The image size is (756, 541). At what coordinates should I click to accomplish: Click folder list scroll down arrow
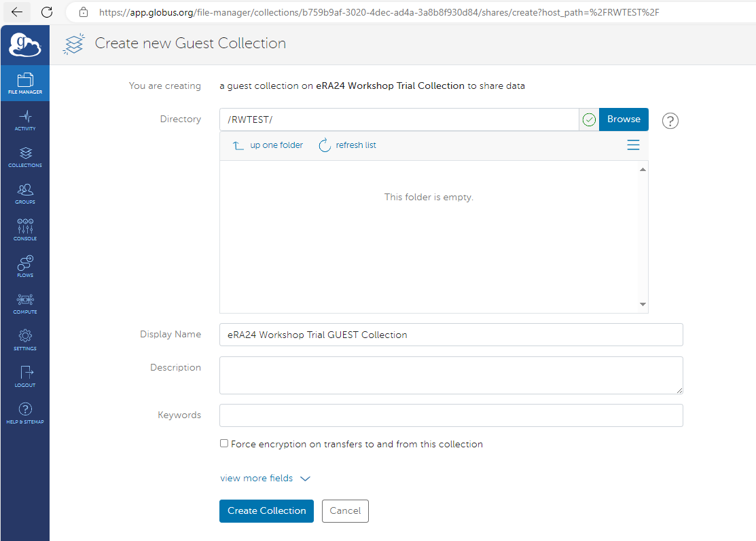[643, 304]
